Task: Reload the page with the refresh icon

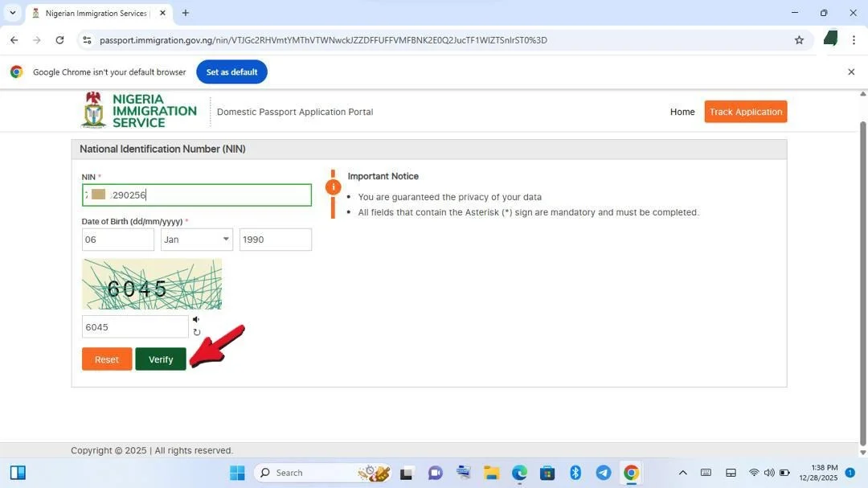Action: [59, 39]
